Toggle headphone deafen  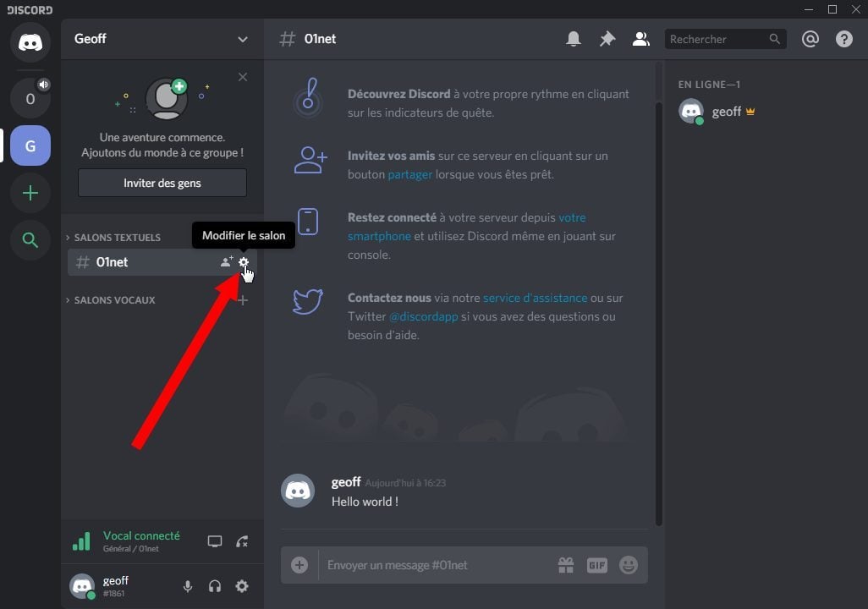point(215,586)
